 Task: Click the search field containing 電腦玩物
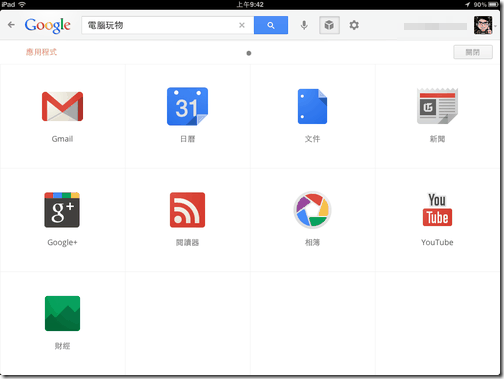click(168, 25)
